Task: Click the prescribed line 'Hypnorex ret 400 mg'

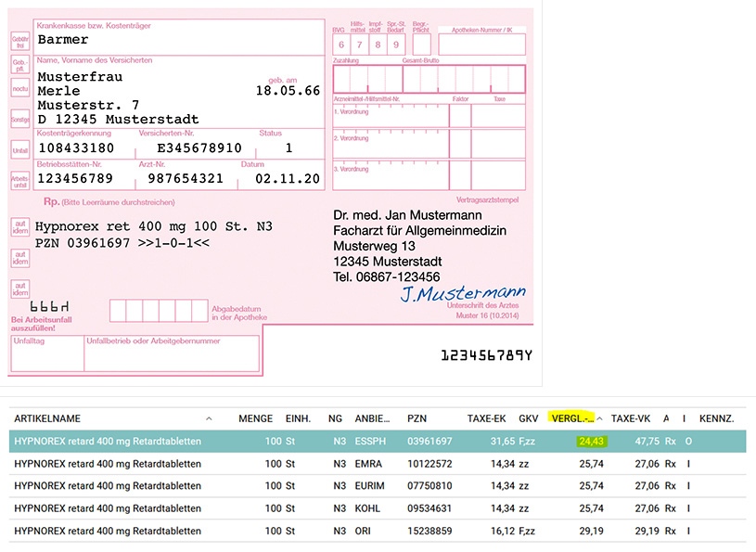Action: tap(154, 226)
